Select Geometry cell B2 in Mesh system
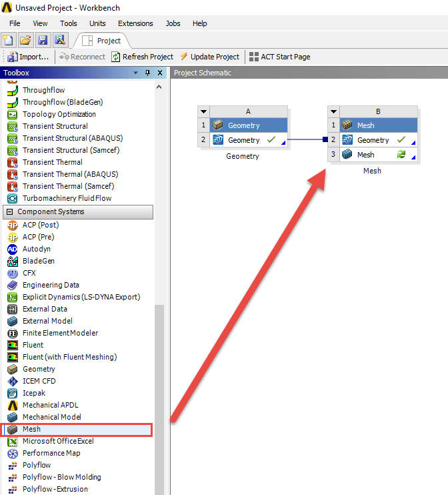448x495 pixels. (x=379, y=140)
